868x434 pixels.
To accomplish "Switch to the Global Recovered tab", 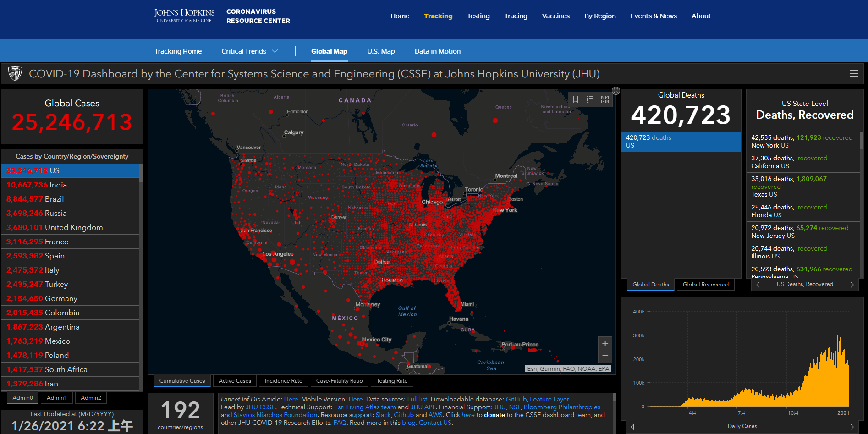I will point(706,285).
